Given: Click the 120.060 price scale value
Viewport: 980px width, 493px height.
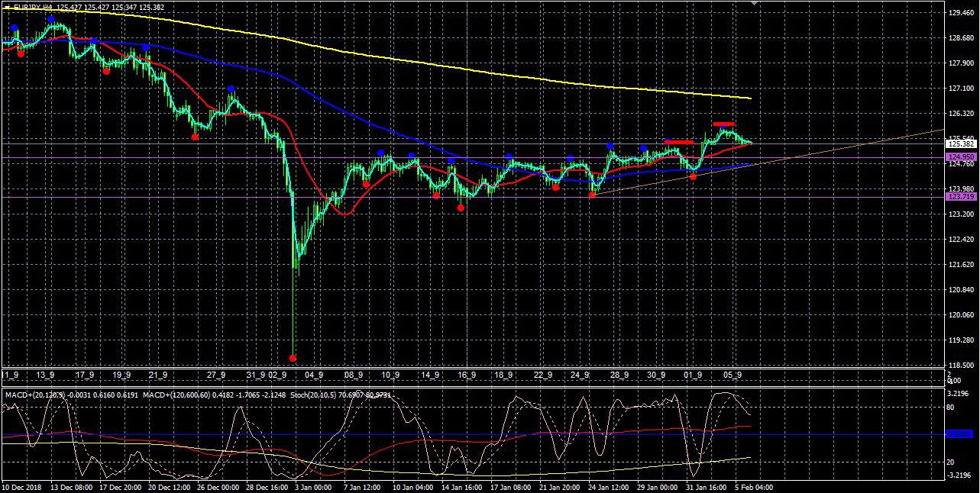Looking at the screenshot, I should (962, 314).
